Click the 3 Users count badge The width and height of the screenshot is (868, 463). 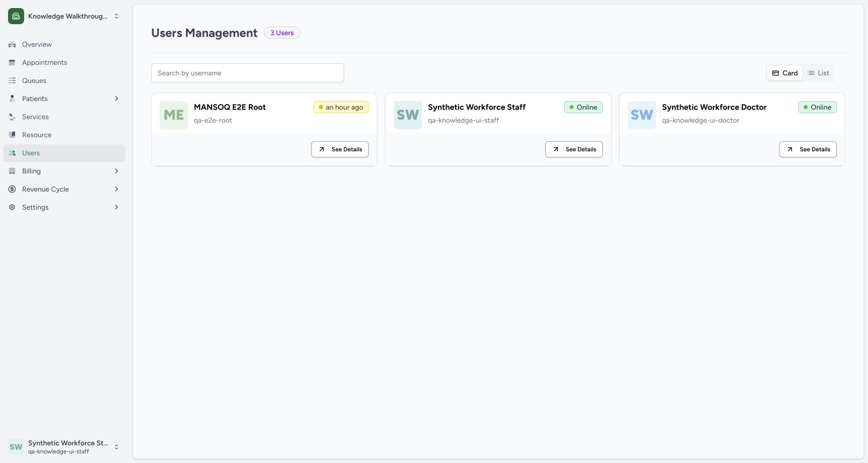[282, 33]
